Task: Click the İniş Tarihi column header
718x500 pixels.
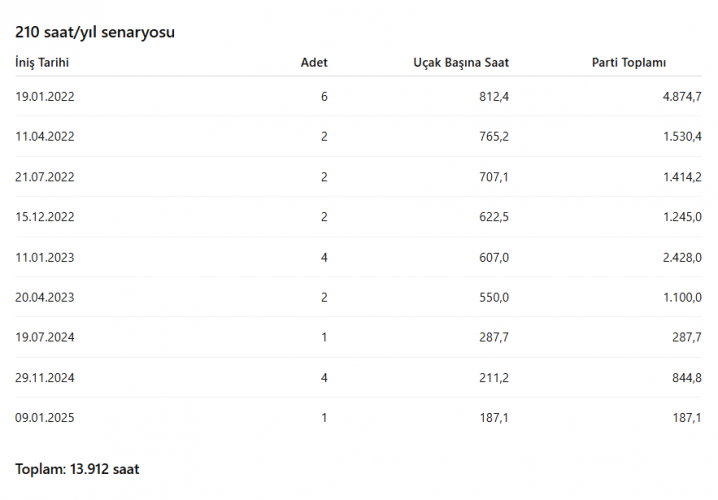Action: 42,62
